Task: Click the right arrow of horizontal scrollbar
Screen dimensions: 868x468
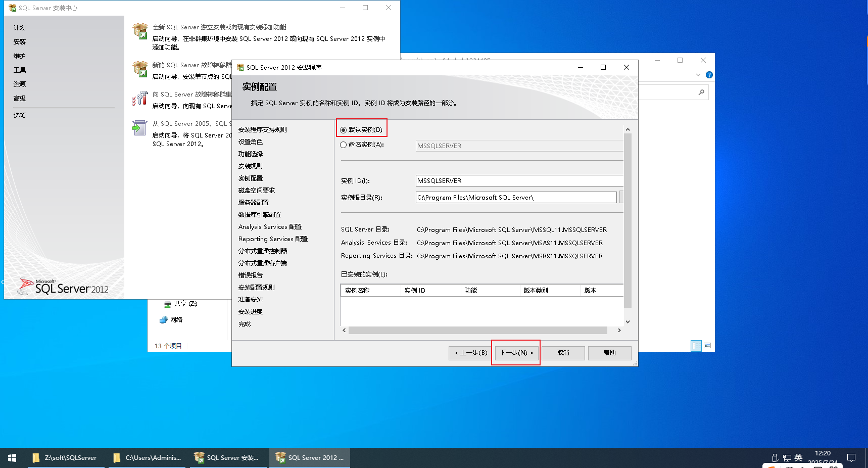Action: 619,331
